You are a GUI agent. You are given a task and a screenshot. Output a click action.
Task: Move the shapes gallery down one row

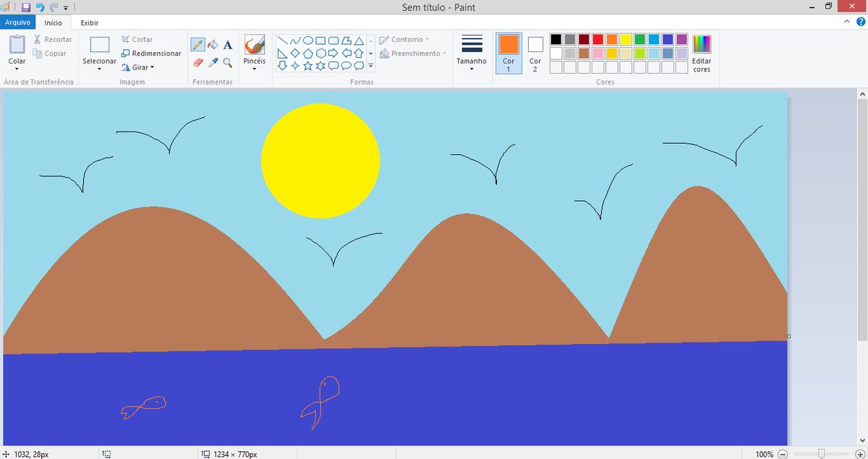pos(371,53)
